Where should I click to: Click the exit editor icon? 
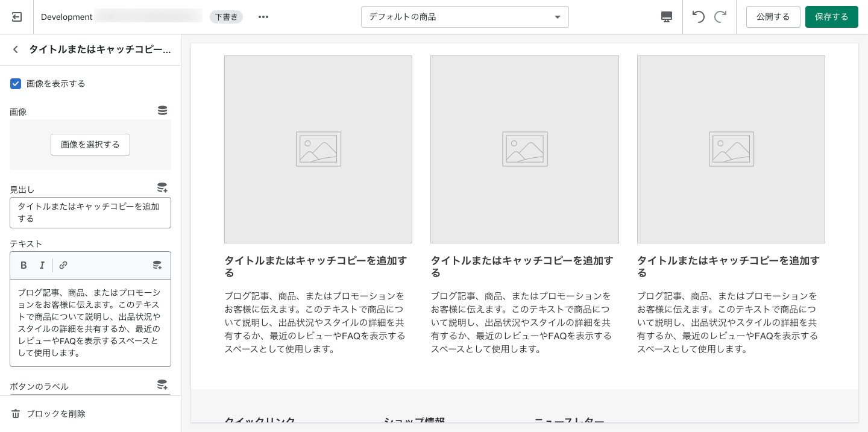point(17,17)
